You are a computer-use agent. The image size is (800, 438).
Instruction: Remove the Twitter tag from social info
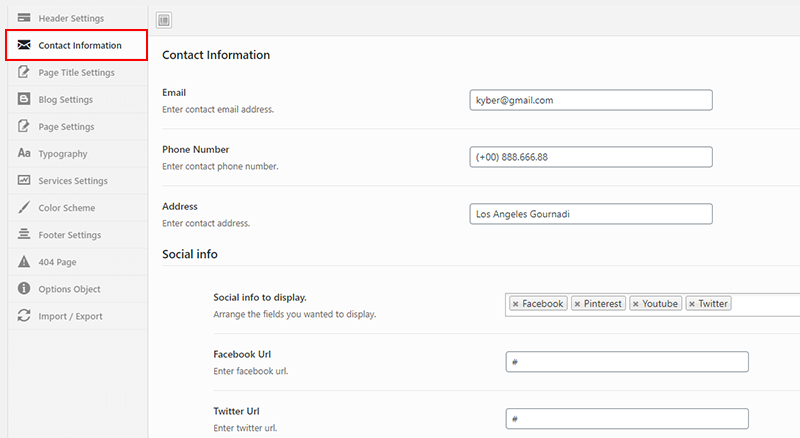click(692, 304)
